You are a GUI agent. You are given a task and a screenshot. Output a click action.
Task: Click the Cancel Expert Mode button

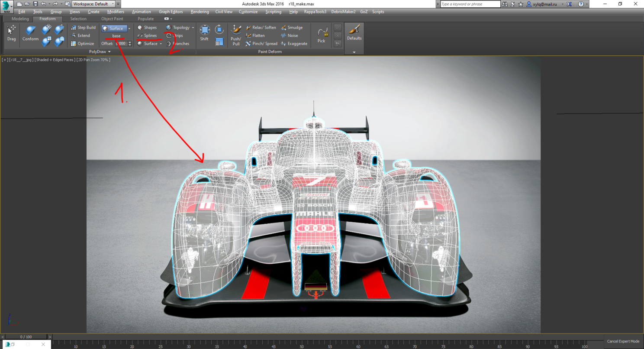pos(623,341)
